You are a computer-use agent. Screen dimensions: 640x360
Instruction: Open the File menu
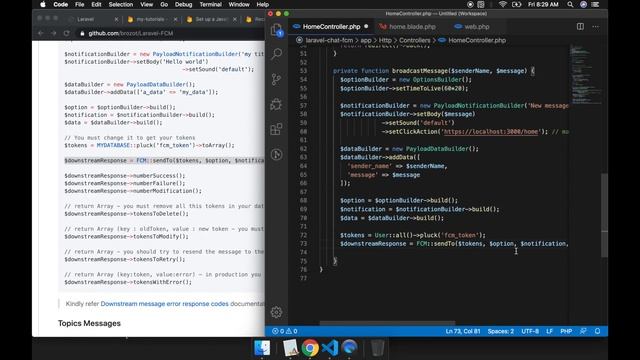point(80,4)
